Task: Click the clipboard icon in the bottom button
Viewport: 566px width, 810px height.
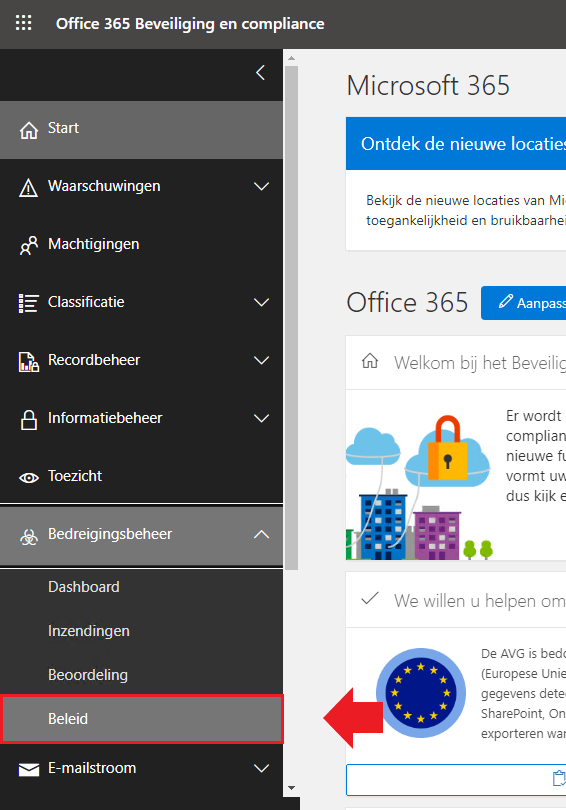Action: (x=559, y=778)
